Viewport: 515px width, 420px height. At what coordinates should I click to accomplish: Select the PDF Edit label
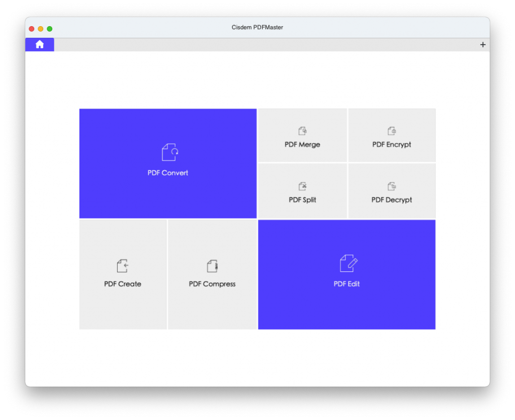pyautogui.click(x=347, y=284)
